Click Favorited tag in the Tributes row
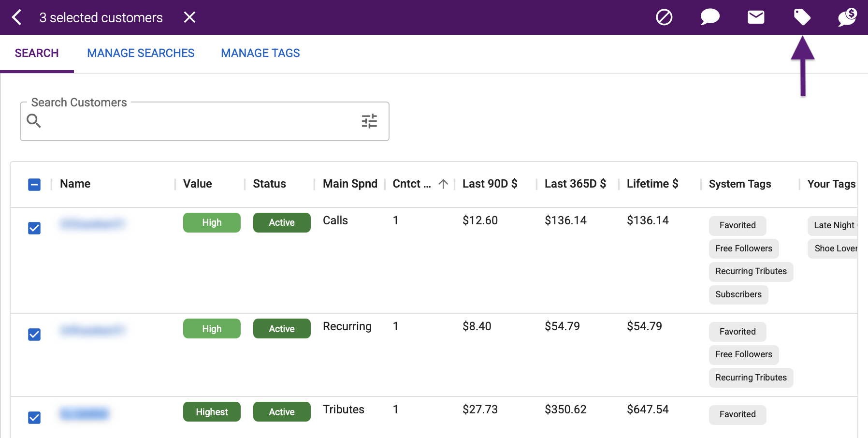The height and width of the screenshot is (438, 868). pyautogui.click(x=738, y=414)
